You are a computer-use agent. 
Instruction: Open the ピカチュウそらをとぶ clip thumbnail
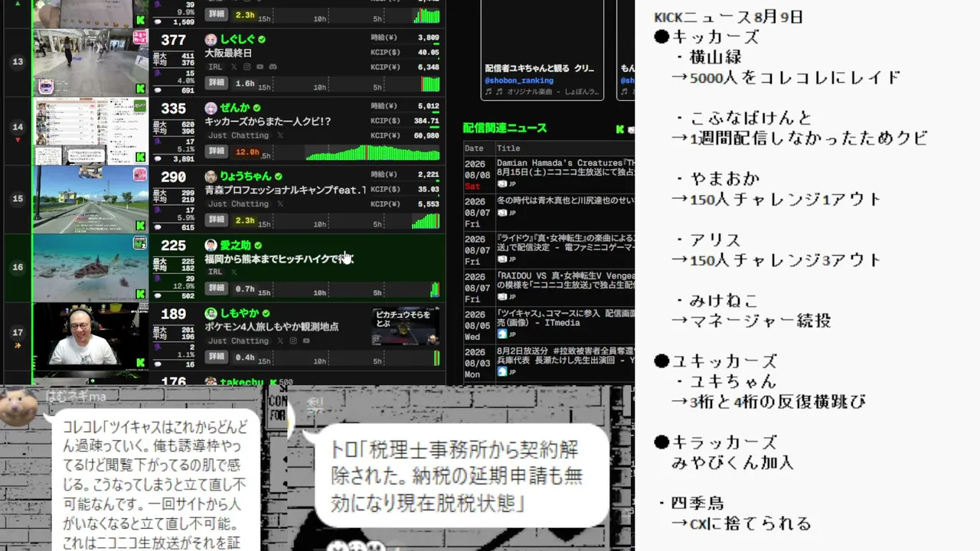[x=406, y=327]
